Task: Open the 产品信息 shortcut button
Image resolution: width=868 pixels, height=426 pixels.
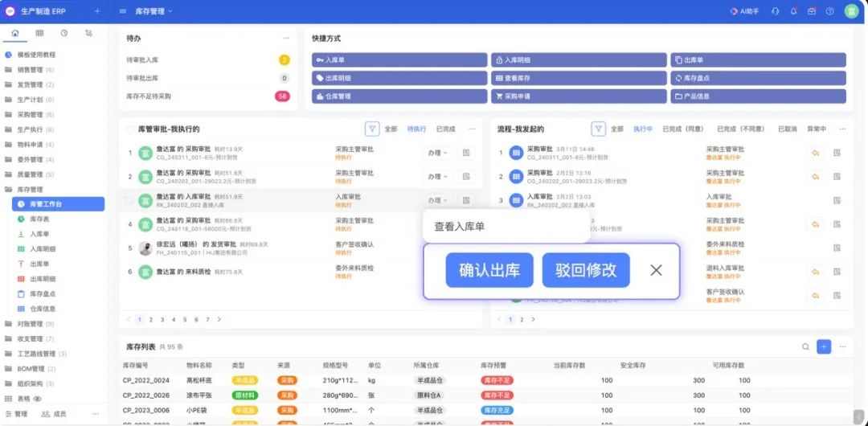Action: click(x=759, y=96)
